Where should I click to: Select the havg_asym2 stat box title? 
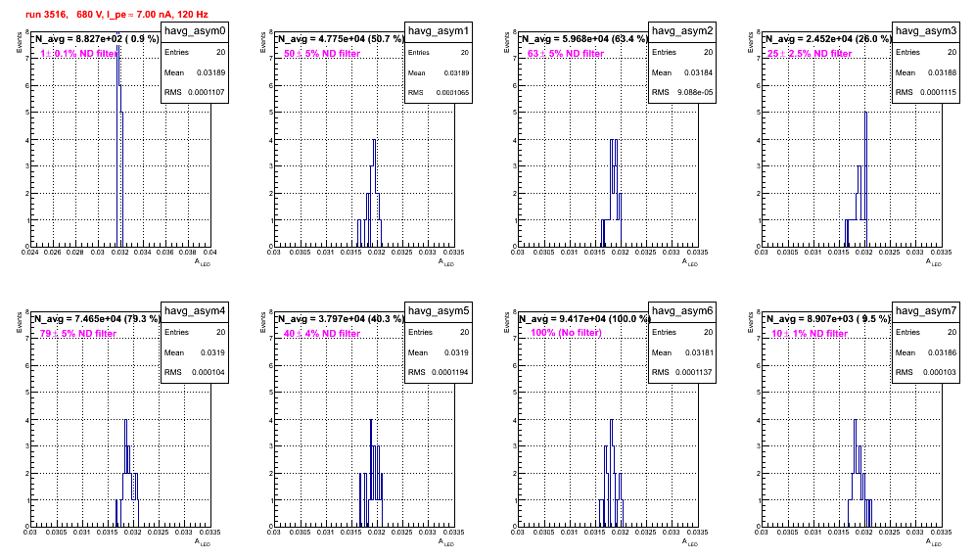(682, 30)
